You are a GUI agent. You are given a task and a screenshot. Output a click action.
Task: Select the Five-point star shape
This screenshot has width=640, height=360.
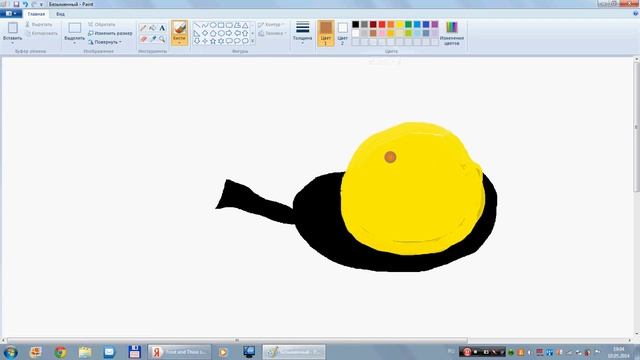[x=213, y=41]
